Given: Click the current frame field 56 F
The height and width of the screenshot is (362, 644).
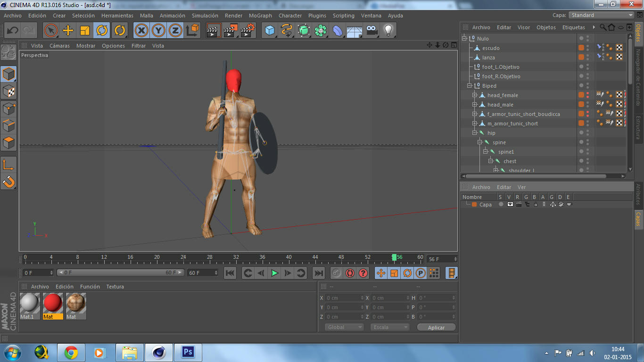Looking at the screenshot, I should tap(442, 259).
